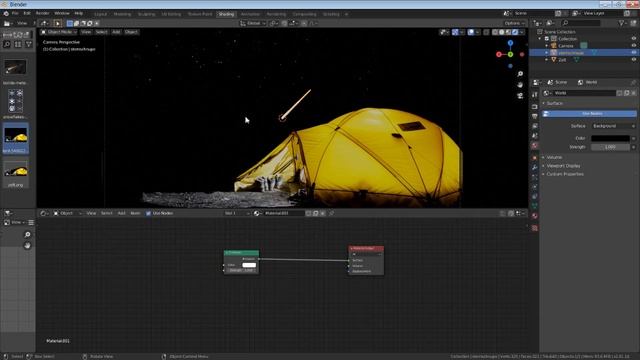Open the viewport Options dropdown
Image resolution: width=640 pixels, height=360 pixels.
[x=514, y=23]
